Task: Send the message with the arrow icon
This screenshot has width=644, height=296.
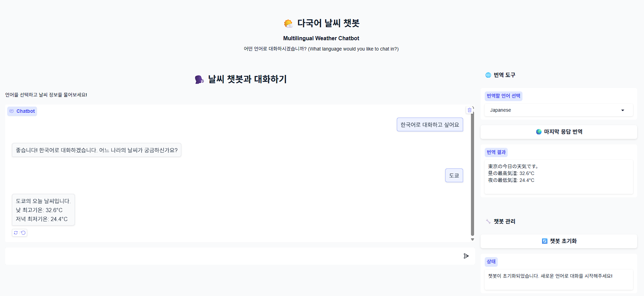Action: click(x=466, y=256)
